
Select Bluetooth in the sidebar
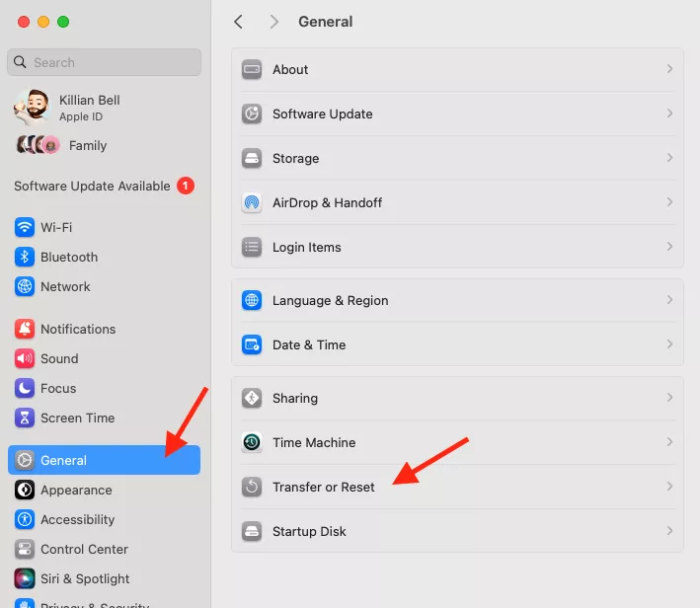104,257
